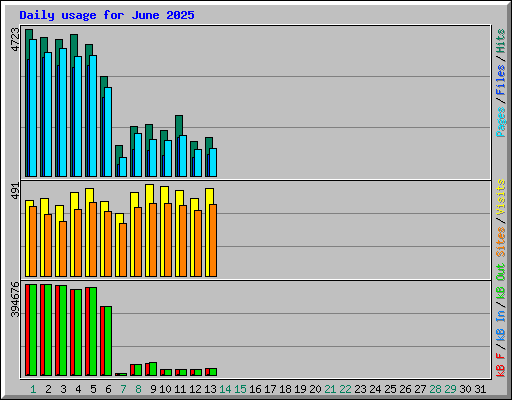This screenshot has width=512, height=400.
Task: Click day 5 on the x-axis
Action: 93,389
